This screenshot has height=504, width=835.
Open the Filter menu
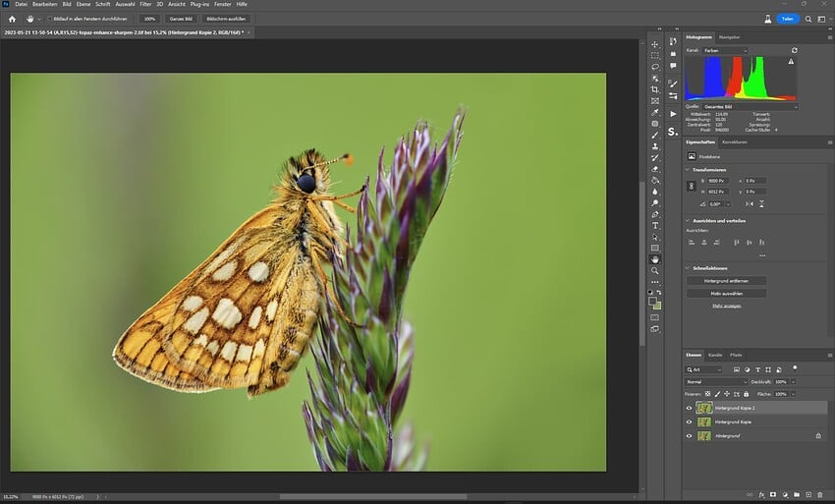tap(145, 4)
